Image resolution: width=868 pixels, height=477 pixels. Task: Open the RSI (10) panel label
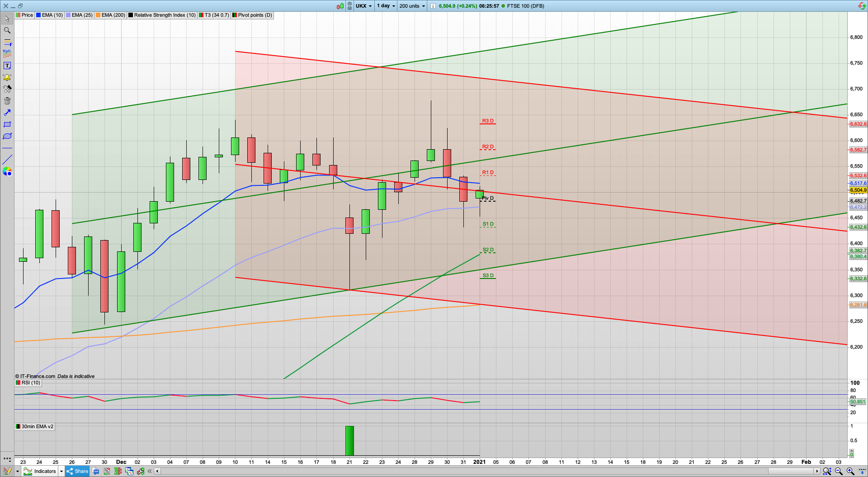click(28, 383)
